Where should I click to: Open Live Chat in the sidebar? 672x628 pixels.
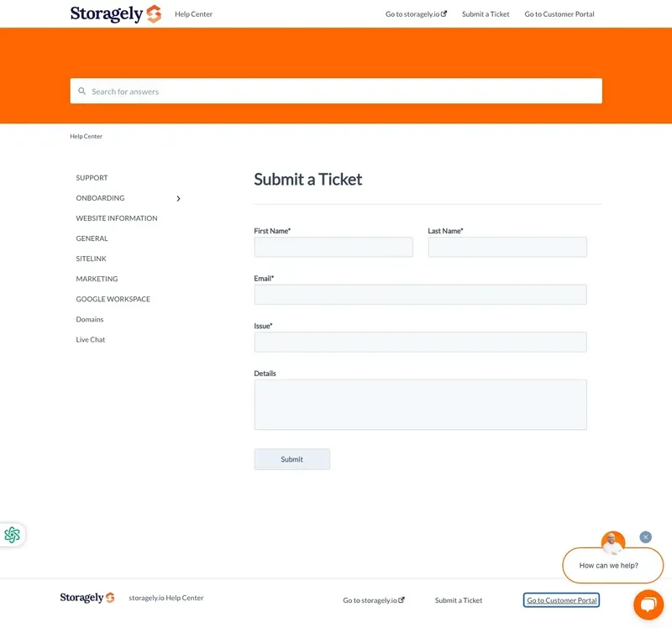(x=91, y=339)
